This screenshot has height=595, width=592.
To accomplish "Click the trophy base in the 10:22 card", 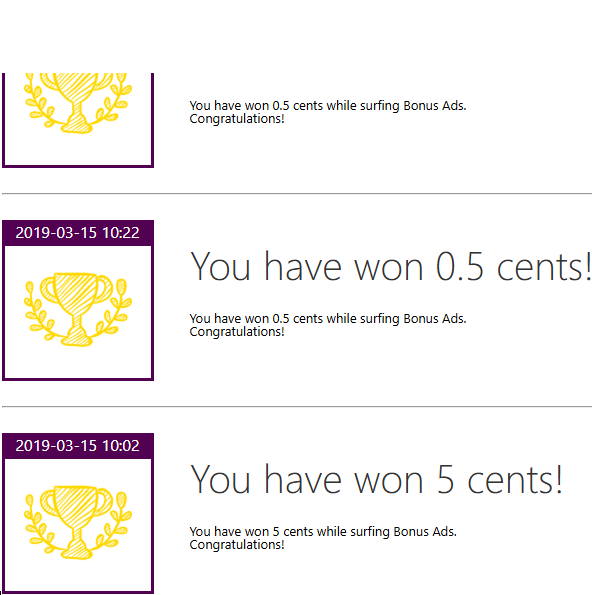I will (x=77, y=338).
